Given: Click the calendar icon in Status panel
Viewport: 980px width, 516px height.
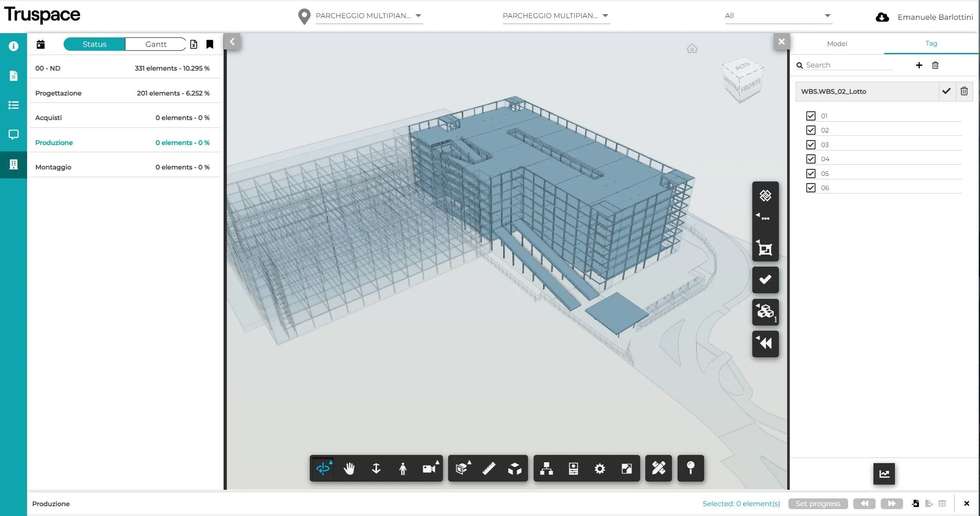Looking at the screenshot, I should [41, 44].
